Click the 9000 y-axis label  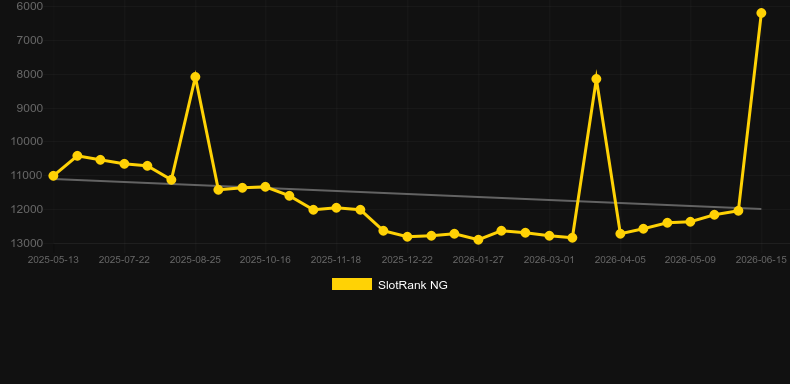[30, 108]
